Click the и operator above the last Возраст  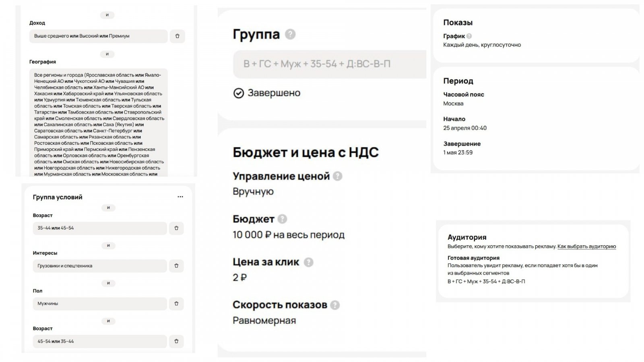coord(108,321)
